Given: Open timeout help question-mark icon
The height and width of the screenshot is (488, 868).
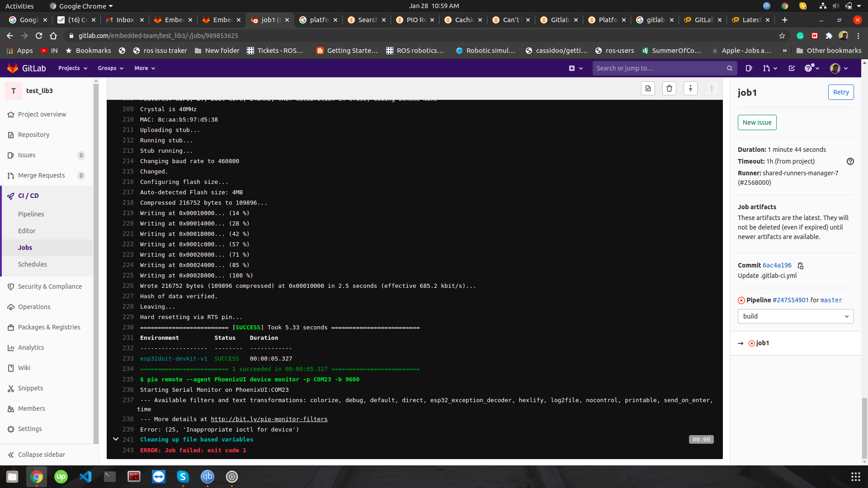Looking at the screenshot, I should (850, 161).
